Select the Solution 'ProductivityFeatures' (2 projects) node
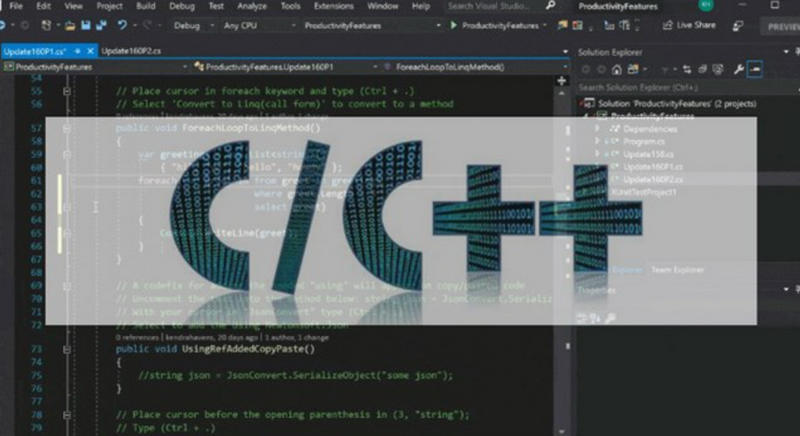The height and width of the screenshot is (436, 800). pos(670,104)
